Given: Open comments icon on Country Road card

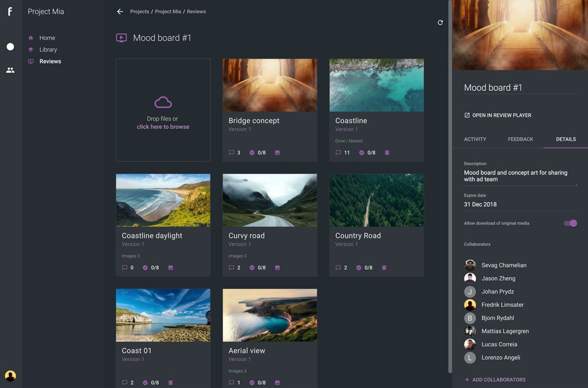Looking at the screenshot, I should coord(338,268).
